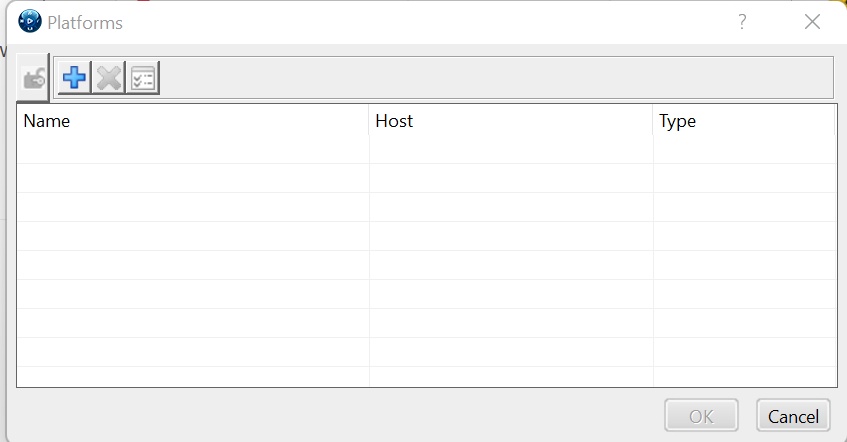Sort by the Type column header
This screenshot has width=847, height=442.
click(743, 122)
